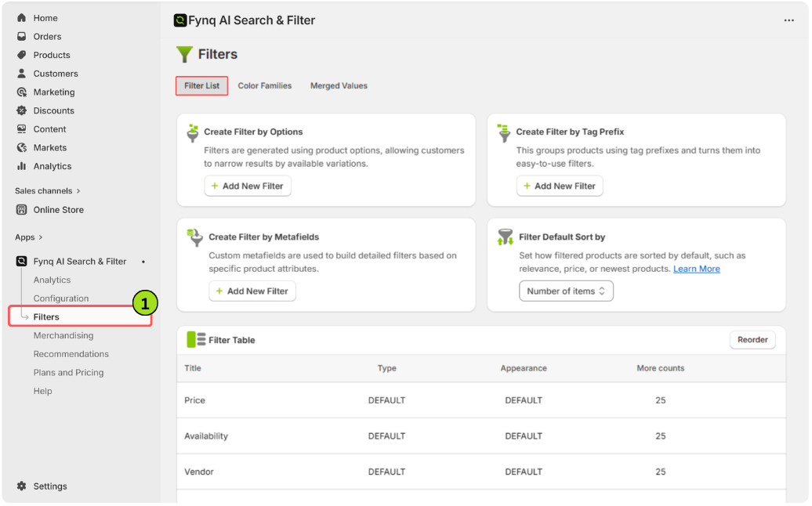Go to Discounts in the sidebar
Screen dimensions: 812x506
[x=54, y=110]
